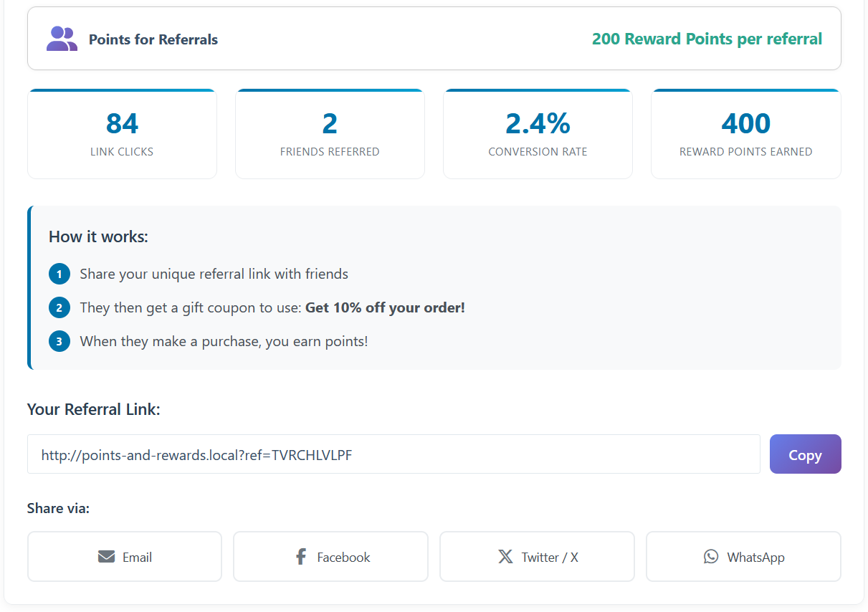Image resolution: width=868 pixels, height=612 pixels.
Task: Click the 200 Reward Points per referral text
Action: (707, 39)
